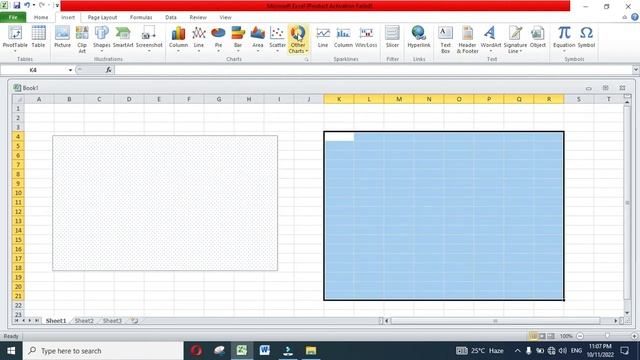Image resolution: width=640 pixels, height=360 pixels.
Task: Open the Screenshot tool
Action: click(x=149, y=38)
